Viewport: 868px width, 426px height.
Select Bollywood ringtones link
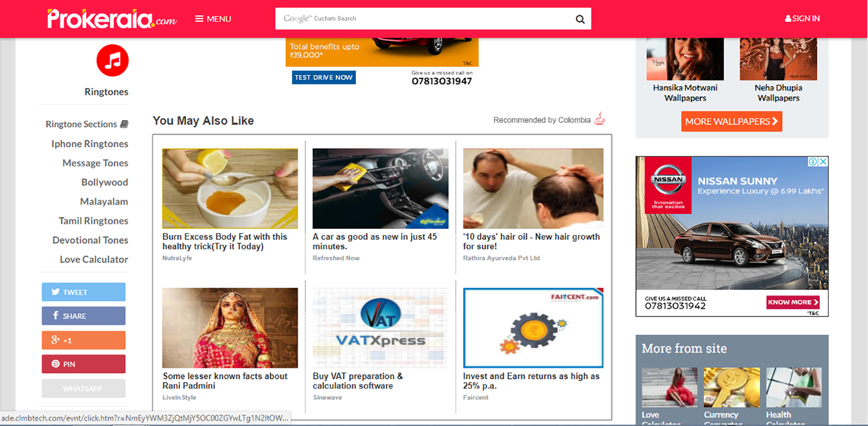[x=104, y=182]
